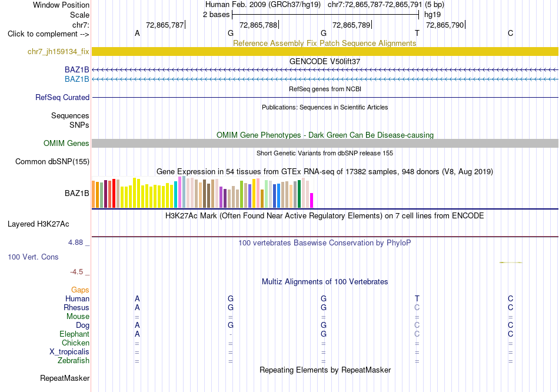Click the Sequences track label
Screen dimensions: 559x392
click(x=70, y=115)
